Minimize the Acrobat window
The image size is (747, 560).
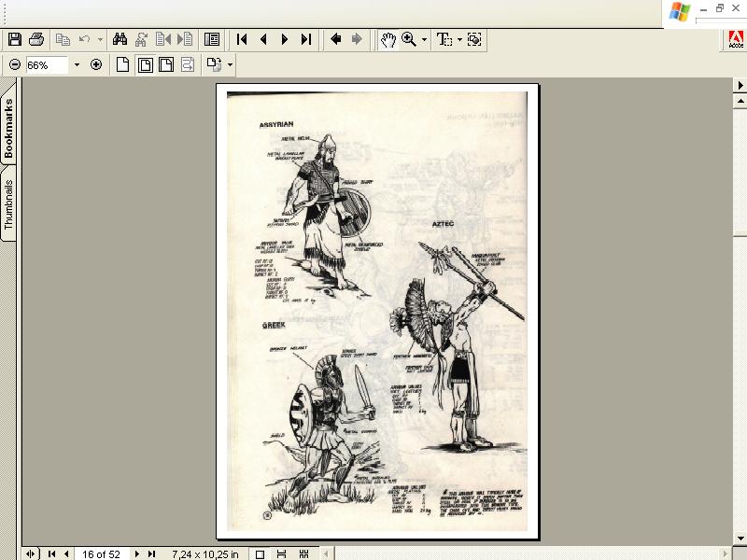[x=704, y=9]
